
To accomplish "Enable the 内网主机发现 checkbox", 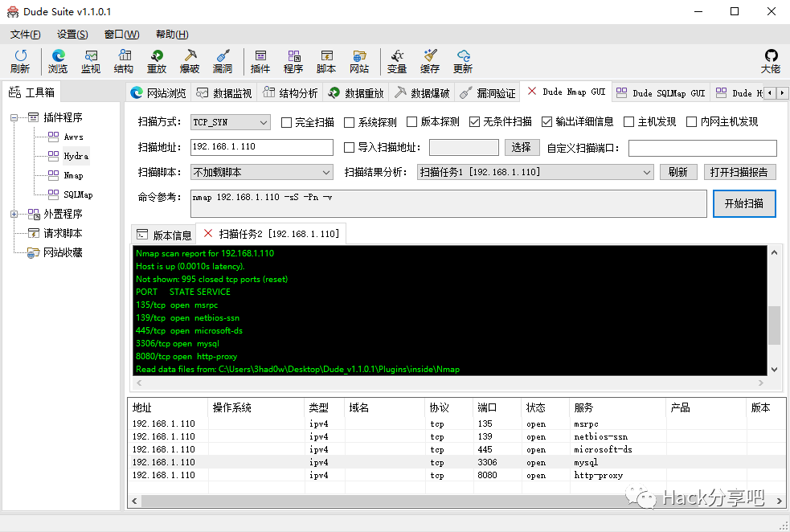I will [x=692, y=122].
